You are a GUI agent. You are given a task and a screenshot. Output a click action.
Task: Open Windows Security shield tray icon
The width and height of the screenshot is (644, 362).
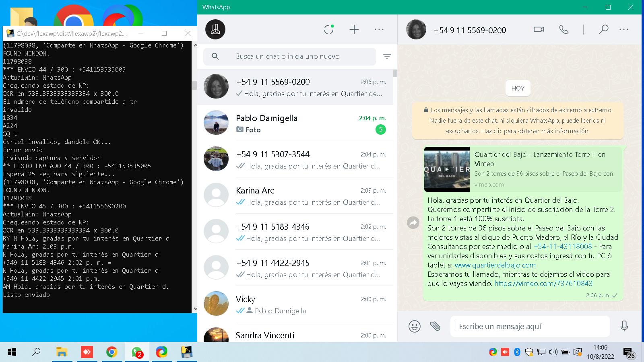(529, 352)
